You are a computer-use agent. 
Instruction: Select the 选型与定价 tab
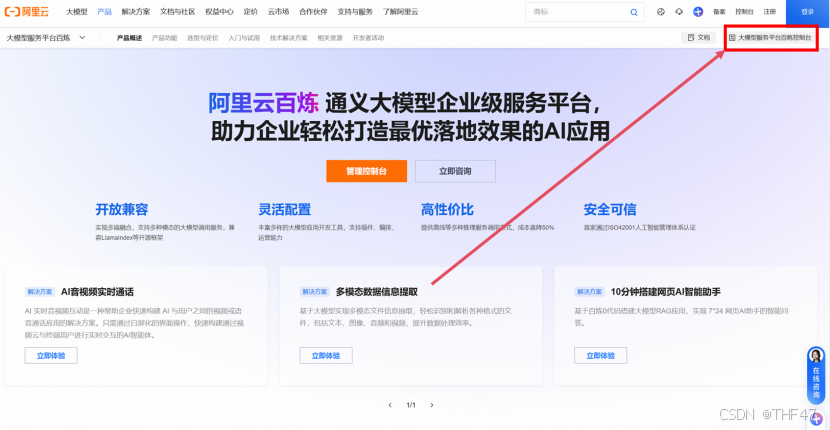(202, 38)
